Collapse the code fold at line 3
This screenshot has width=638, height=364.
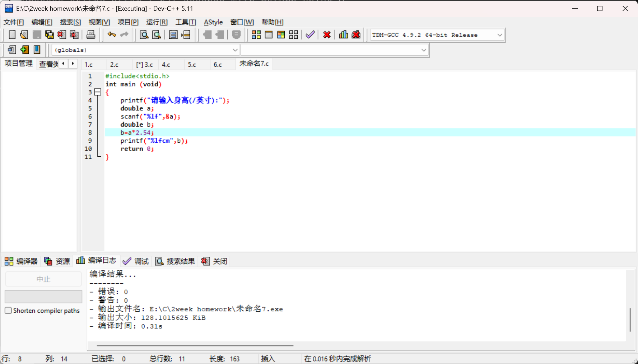pyautogui.click(x=97, y=92)
